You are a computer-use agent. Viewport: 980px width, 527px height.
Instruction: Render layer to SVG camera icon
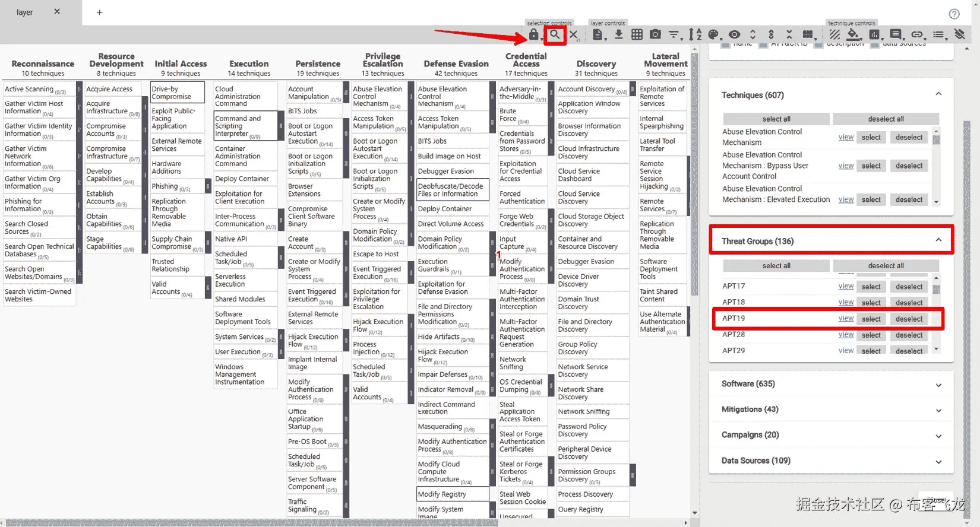(x=655, y=34)
